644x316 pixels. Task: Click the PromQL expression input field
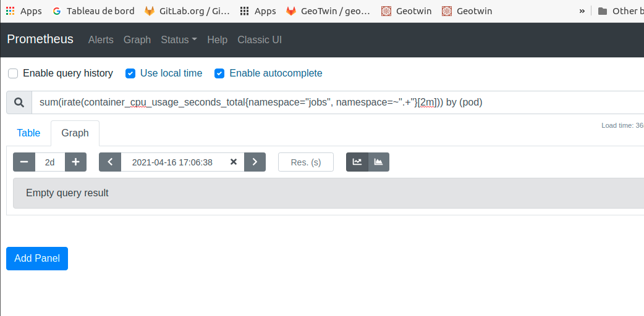tap(337, 102)
